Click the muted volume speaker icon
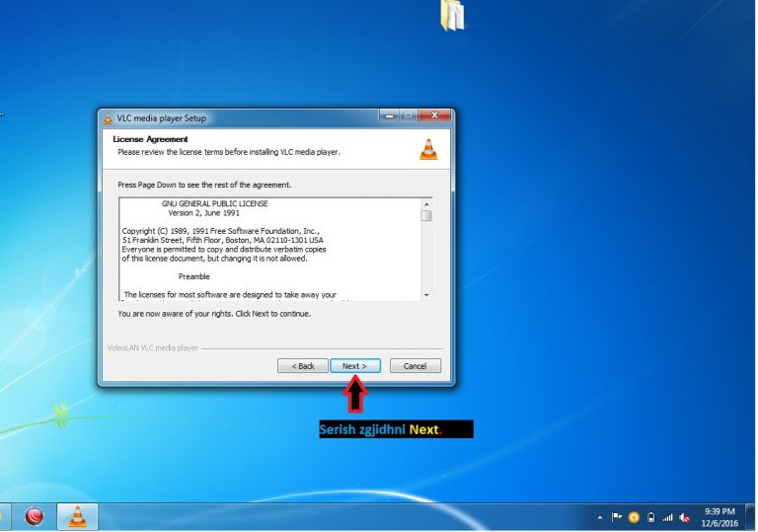Image resolution: width=758 pixels, height=532 pixels. tap(685, 517)
